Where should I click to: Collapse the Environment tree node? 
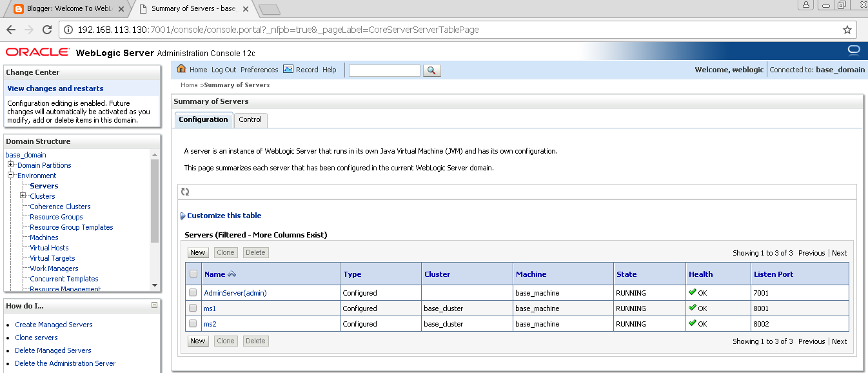pos(11,175)
